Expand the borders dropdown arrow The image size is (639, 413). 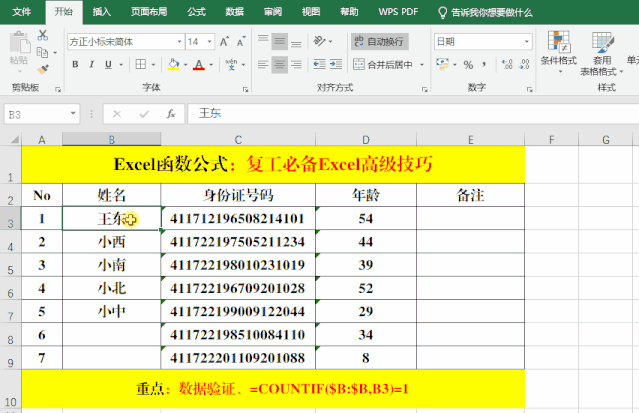click(153, 65)
